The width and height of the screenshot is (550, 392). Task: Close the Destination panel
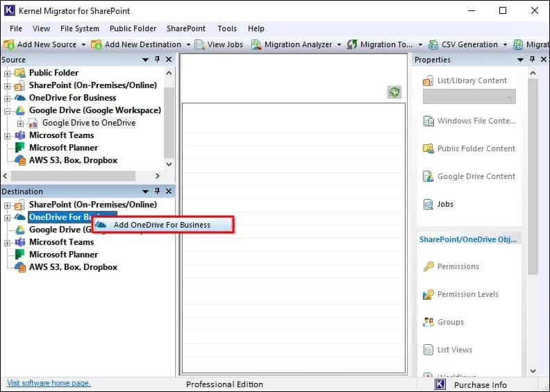coord(169,191)
